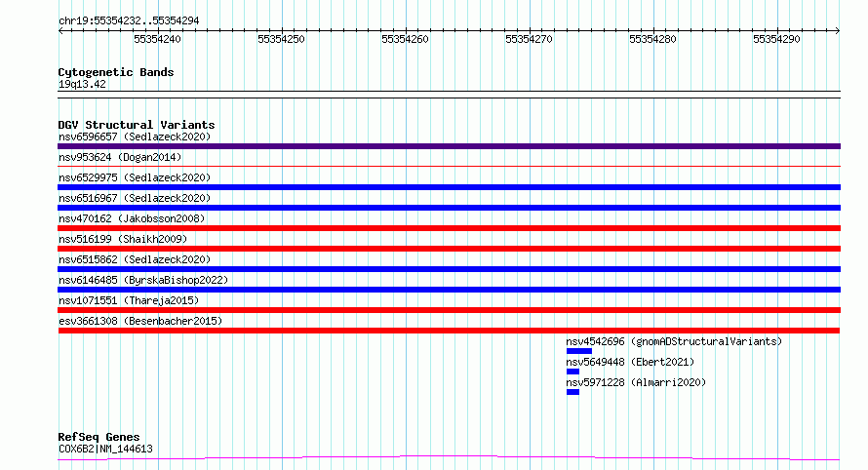Click the nsv6529975 (Sedlazeck2020) label
Screen dimensions: 868x470
(x=135, y=177)
